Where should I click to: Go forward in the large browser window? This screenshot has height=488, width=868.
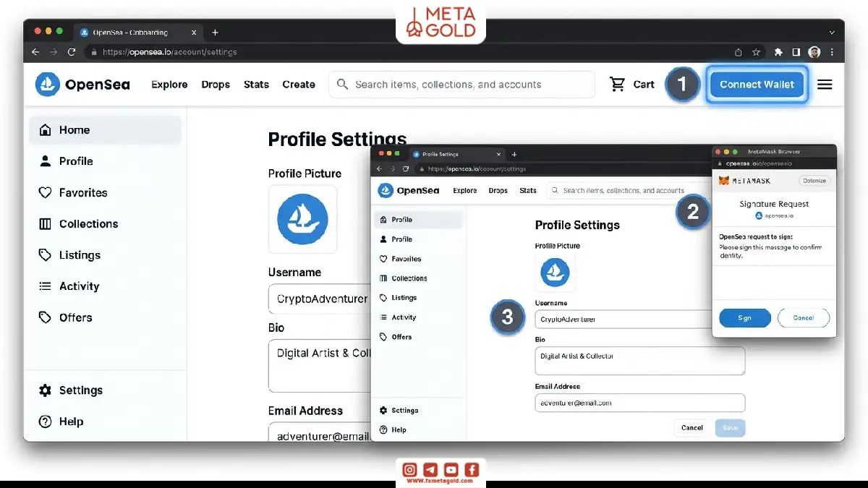coord(54,52)
